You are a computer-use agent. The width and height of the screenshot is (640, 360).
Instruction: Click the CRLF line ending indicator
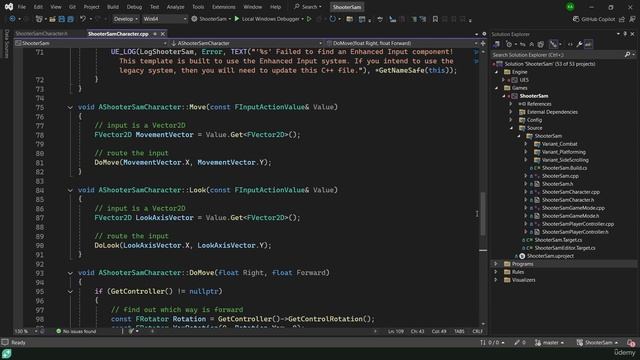pos(477,331)
